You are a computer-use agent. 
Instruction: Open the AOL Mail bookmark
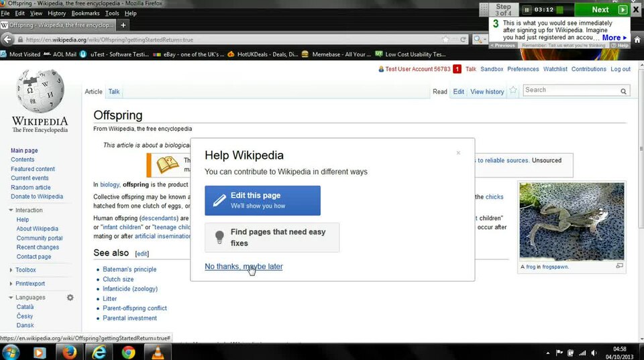pos(60,54)
